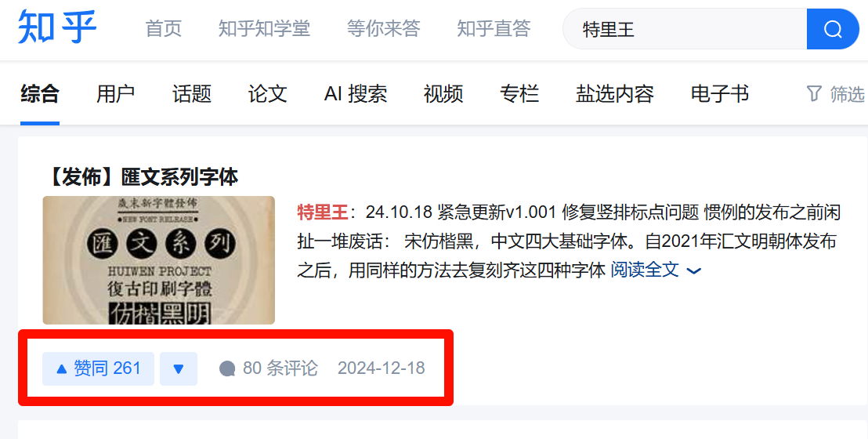This screenshot has width=868, height=439.
Task: Switch to the 用户 tab
Action: tap(116, 93)
